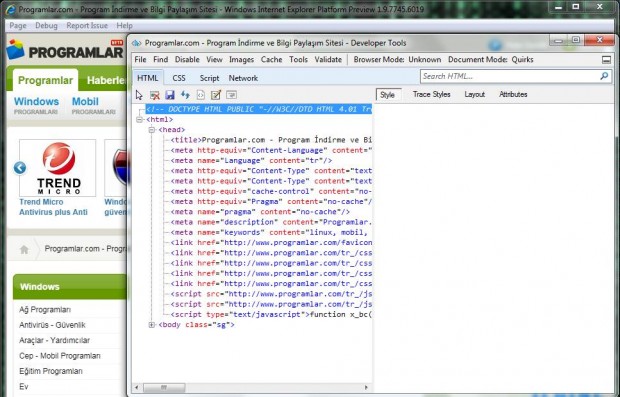620x397 pixels.
Task: Select the DOCTYPE comment line in the HTML tree
Action: coord(259,109)
